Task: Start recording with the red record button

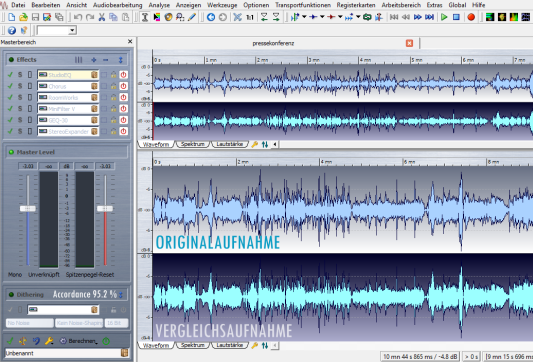Action: (x=471, y=17)
